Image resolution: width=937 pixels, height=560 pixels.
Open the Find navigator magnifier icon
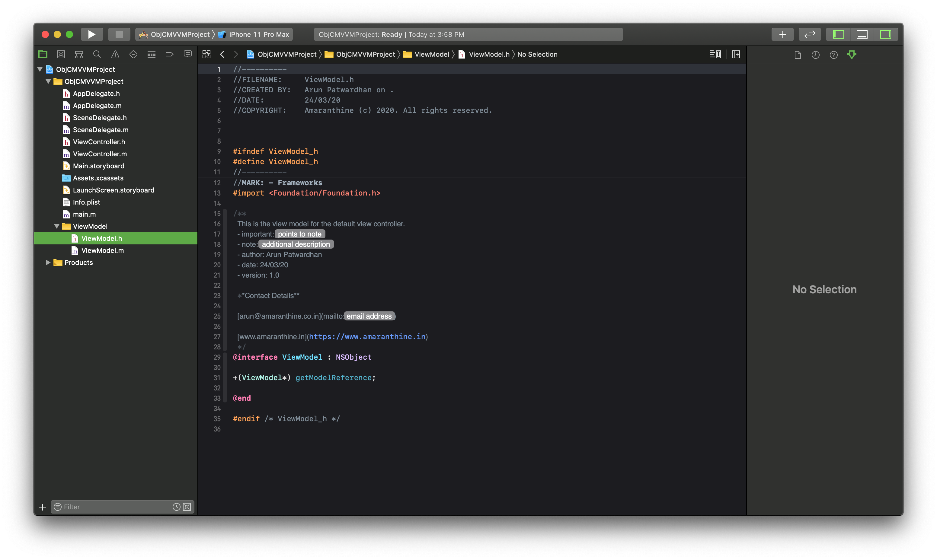pos(97,54)
